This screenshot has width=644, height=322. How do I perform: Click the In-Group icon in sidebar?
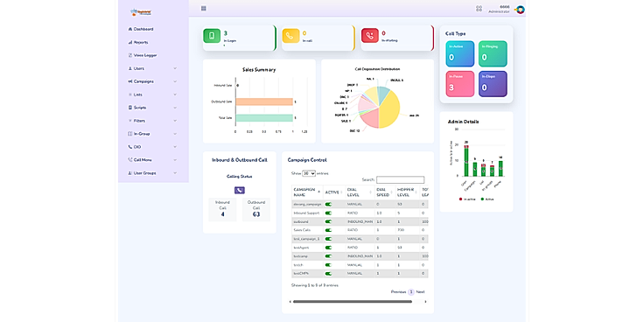click(130, 134)
